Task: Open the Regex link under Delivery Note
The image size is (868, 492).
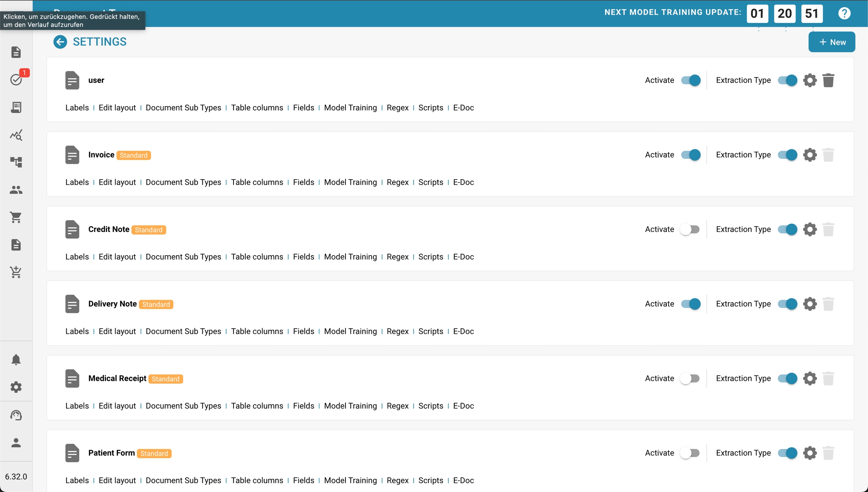Action: [x=397, y=331]
